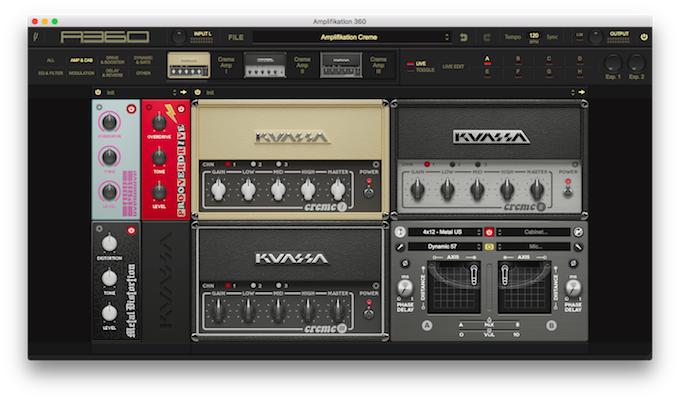Select snapshot slot H
The height and width of the screenshot is (400, 680).
click(580, 73)
